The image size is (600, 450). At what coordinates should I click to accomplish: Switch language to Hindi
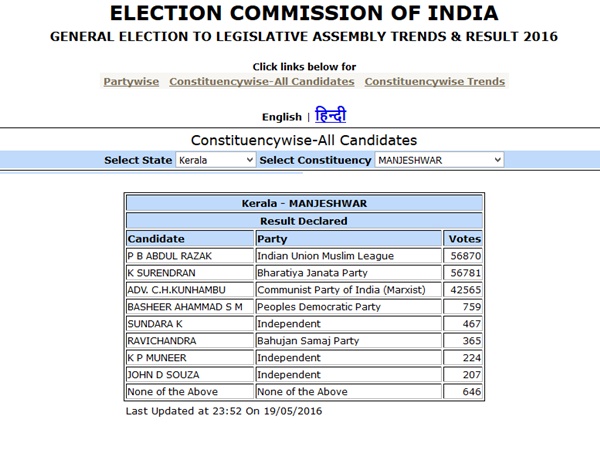click(x=331, y=115)
